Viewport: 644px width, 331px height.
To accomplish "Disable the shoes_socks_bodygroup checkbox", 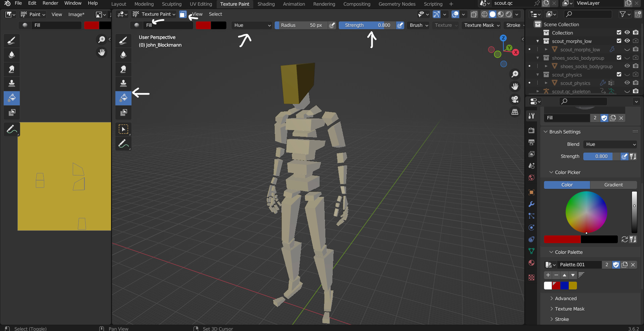I will pyautogui.click(x=619, y=58).
